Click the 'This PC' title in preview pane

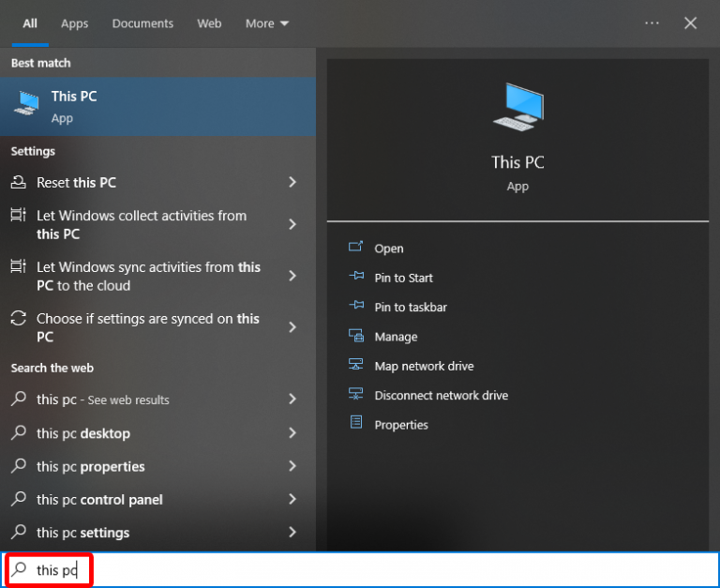(517, 162)
